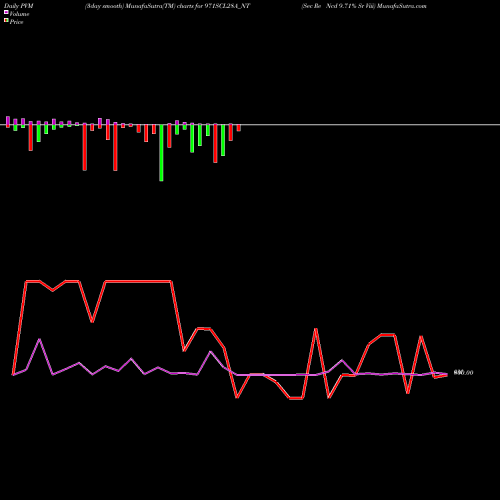The height and width of the screenshot is (500, 500).
Task: Click the price axis value label at line end
Action: 463,373
